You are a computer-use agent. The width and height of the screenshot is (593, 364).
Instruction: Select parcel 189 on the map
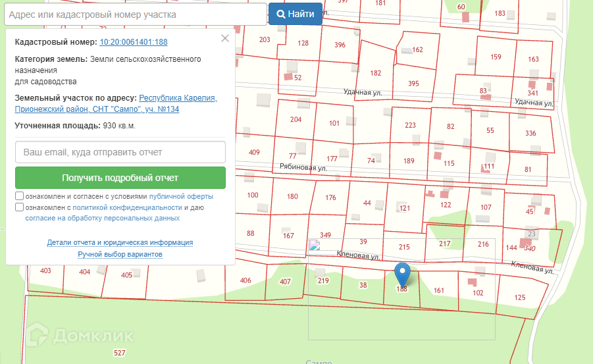click(409, 161)
